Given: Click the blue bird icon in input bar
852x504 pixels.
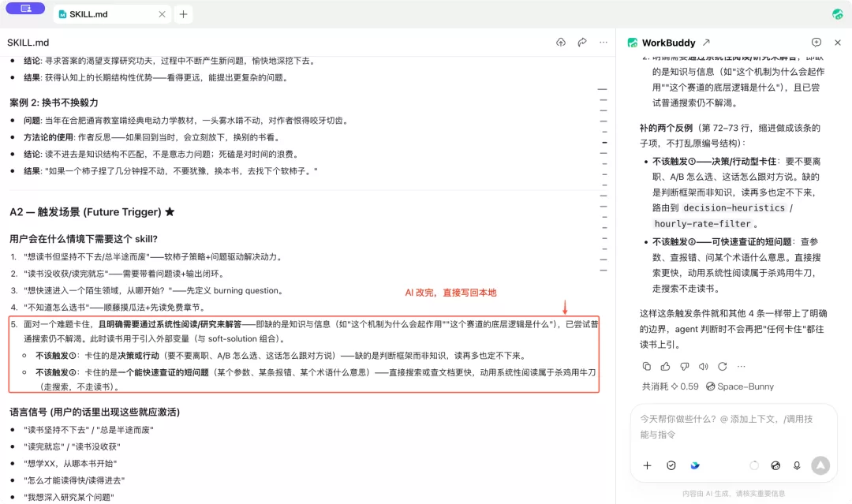Looking at the screenshot, I should click(x=695, y=465).
